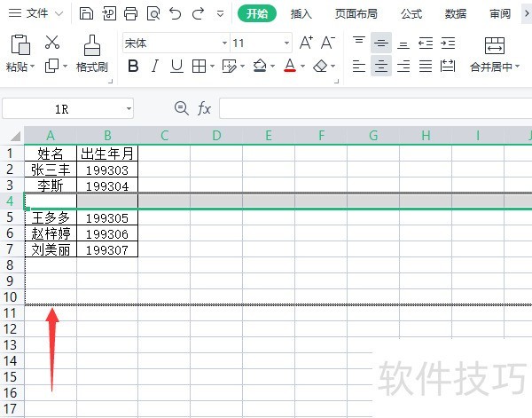Click cell containing 张三丰
This screenshot has height=418, width=532.
point(51,170)
